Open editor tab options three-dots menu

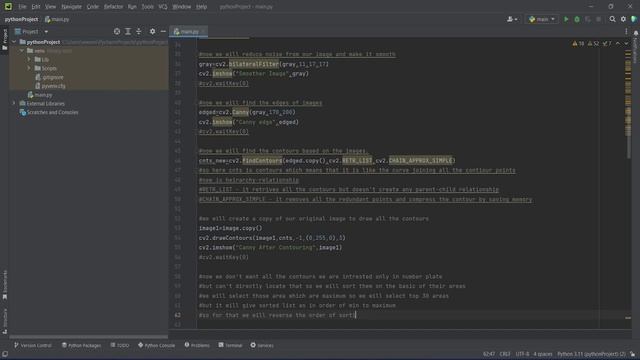[x=626, y=31]
